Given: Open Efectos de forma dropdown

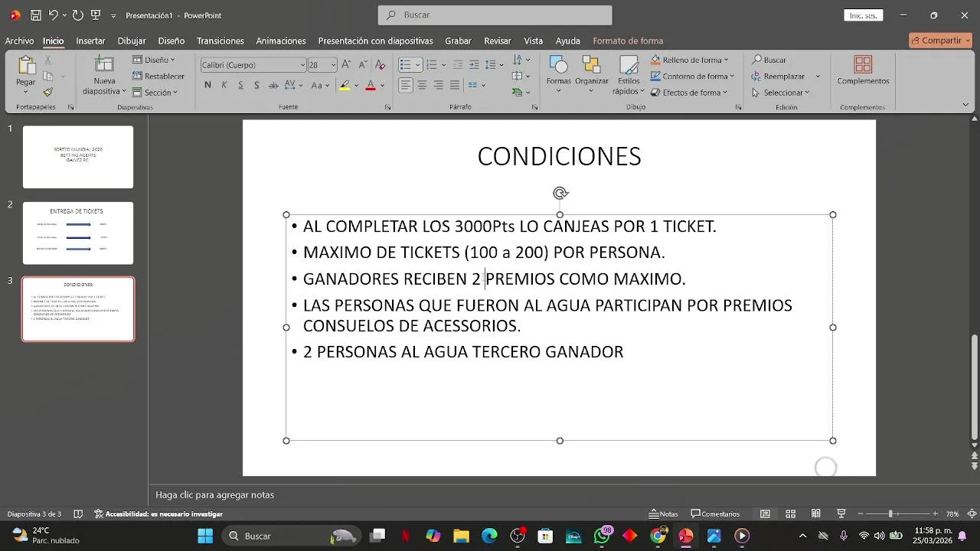Looking at the screenshot, I should pos(688,92).
